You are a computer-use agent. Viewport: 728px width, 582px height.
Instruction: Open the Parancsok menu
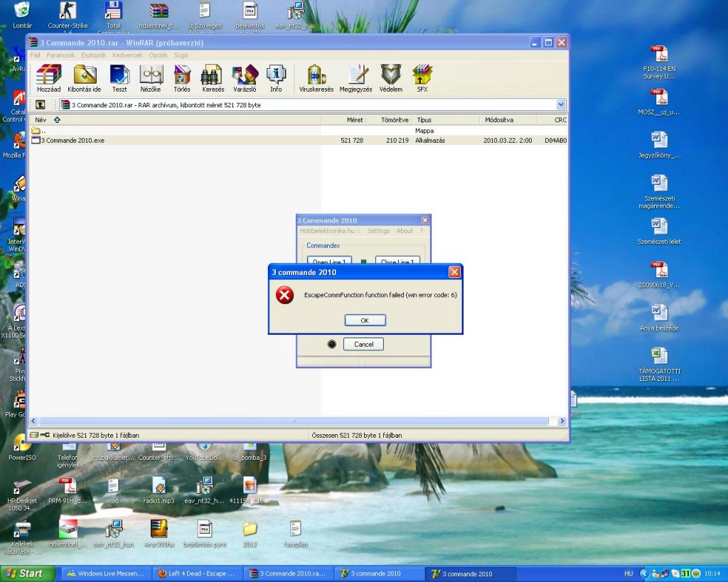click(x=60, y=55)
